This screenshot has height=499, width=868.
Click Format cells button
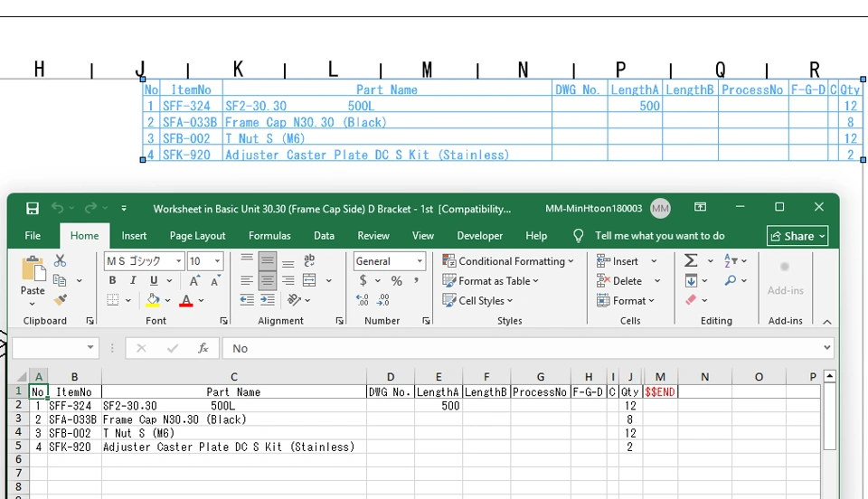pos(626,300)
